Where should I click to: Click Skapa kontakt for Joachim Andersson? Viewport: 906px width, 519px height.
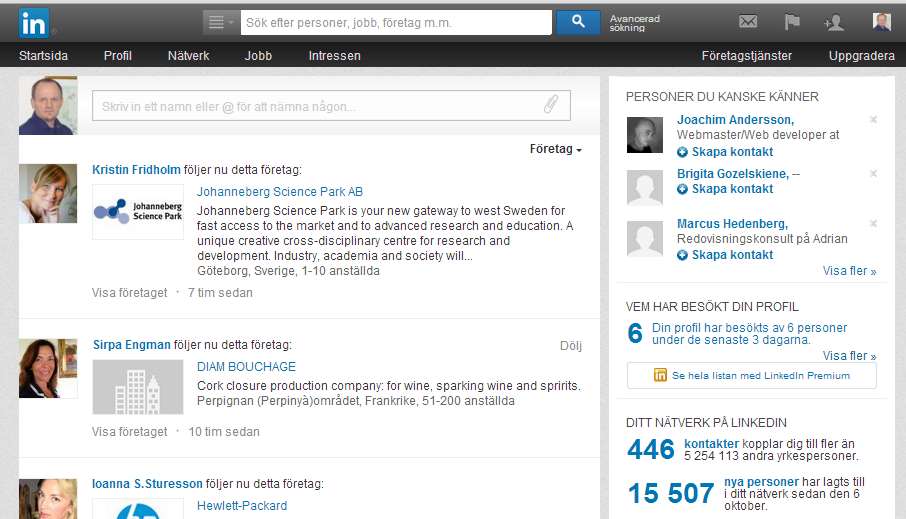(725, 152)
